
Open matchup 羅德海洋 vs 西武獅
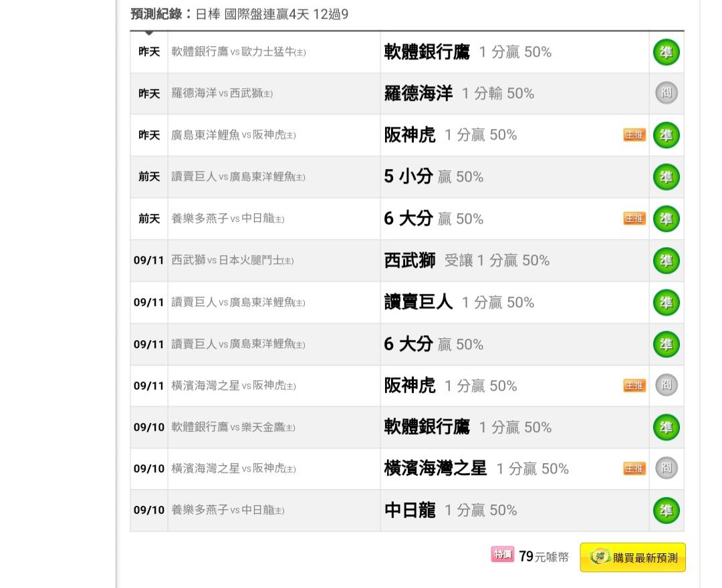pos(222,94)
